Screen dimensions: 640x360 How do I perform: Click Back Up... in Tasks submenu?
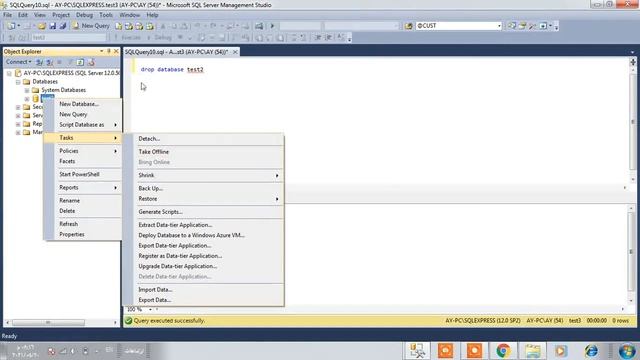(203, 188)
